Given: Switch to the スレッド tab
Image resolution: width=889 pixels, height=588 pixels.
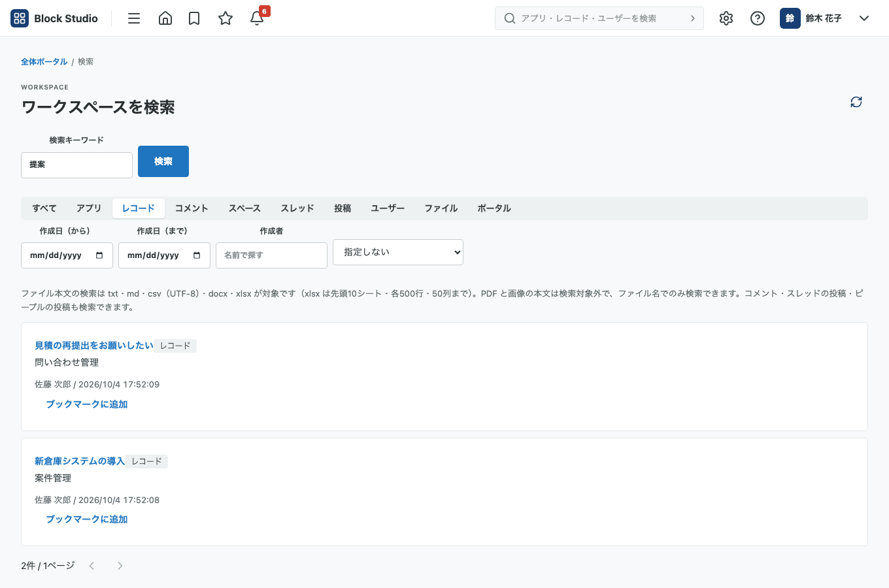Looking at the screenshot, I should [297, 208].
